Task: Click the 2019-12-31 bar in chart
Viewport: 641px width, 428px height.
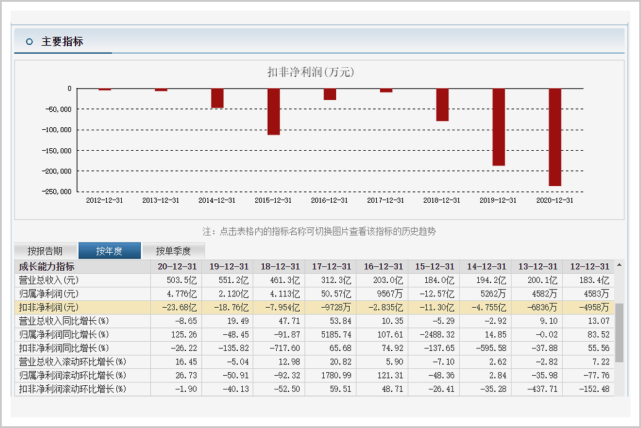Action: coord(498,127)
